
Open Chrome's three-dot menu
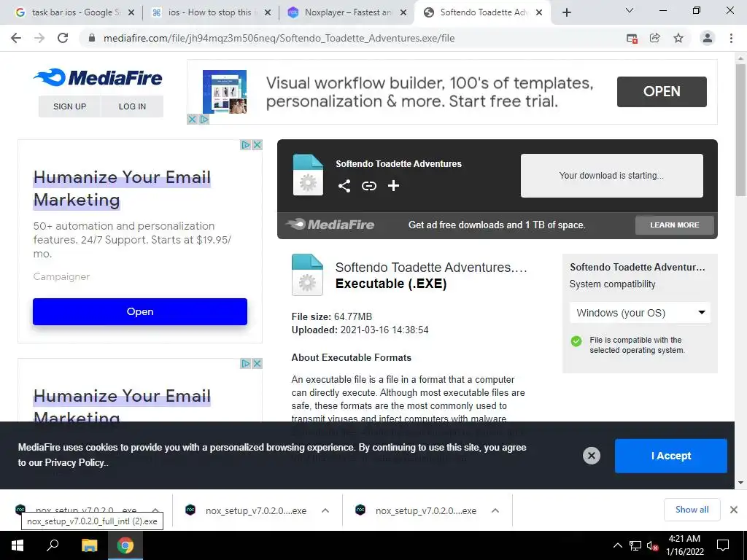point(731,38)
